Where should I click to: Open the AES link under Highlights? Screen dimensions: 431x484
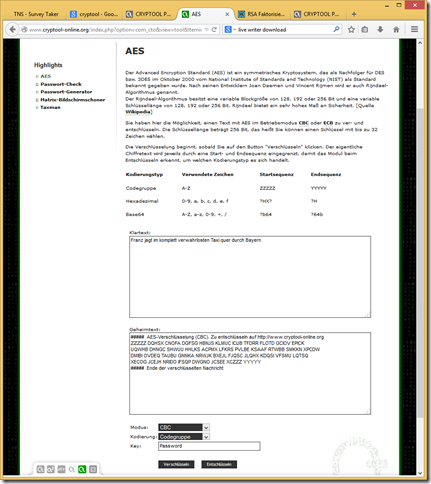(x=46, y=76)
